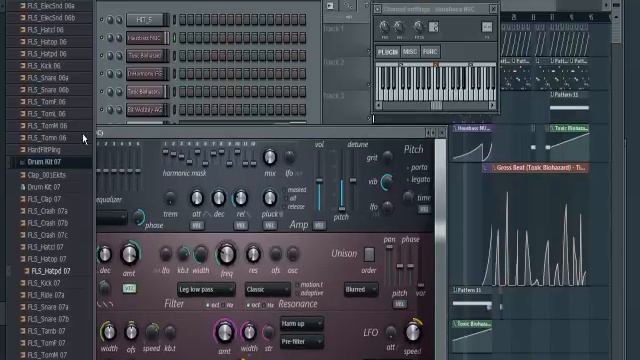Open the Leg low pass filter dropdown

[x=206, y=289]
